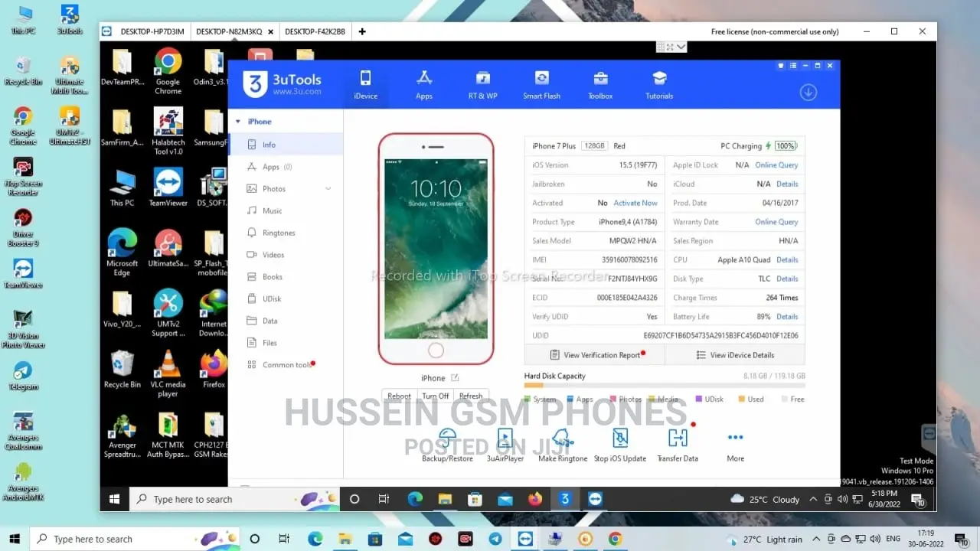Open Transfer Data tool

point(678,445)
